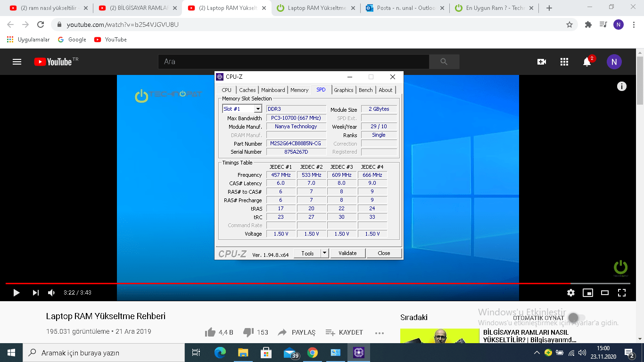The width and height of the screenshot is (644, 362).
Task: Save the video with KAYDET
Action: (345, 332)
